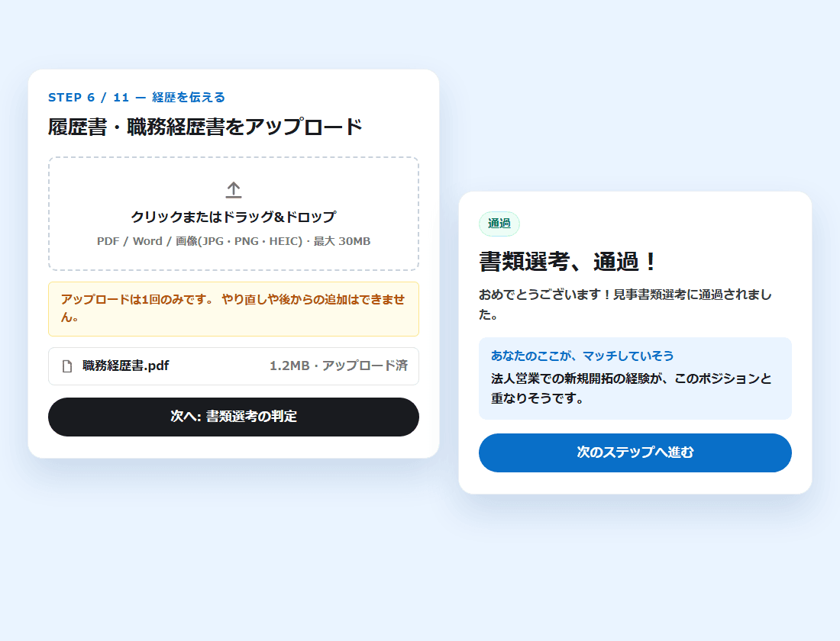Click the upload arrow icon
Screen dimensions: 840x641
coord(233,190)
